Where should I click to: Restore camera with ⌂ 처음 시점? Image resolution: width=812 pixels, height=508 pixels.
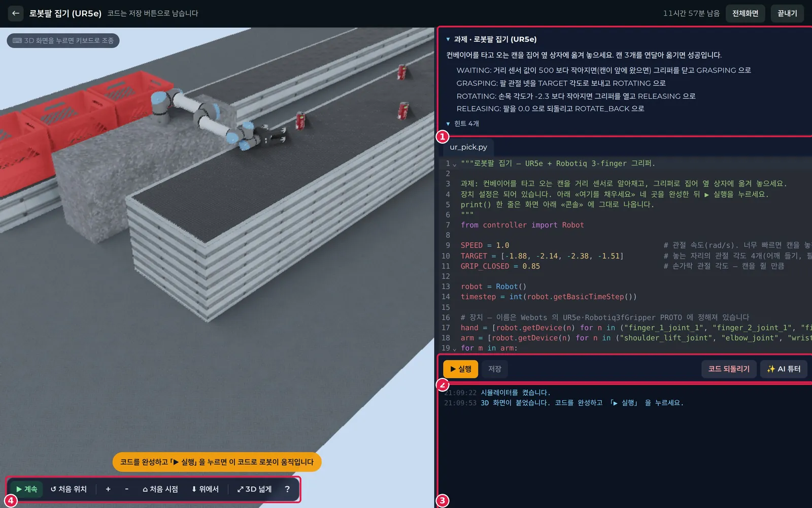[160, 489]
